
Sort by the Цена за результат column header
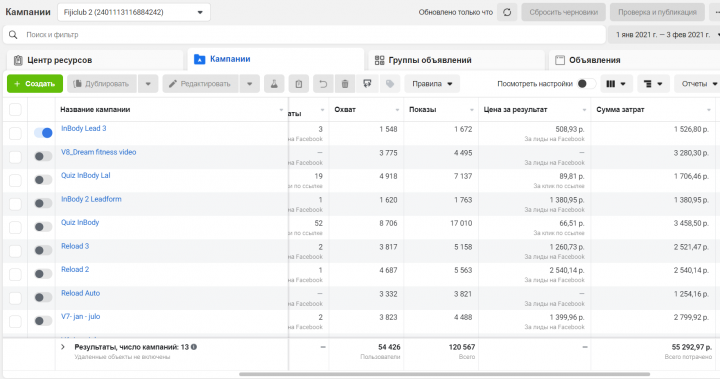[x=515, y=110]
